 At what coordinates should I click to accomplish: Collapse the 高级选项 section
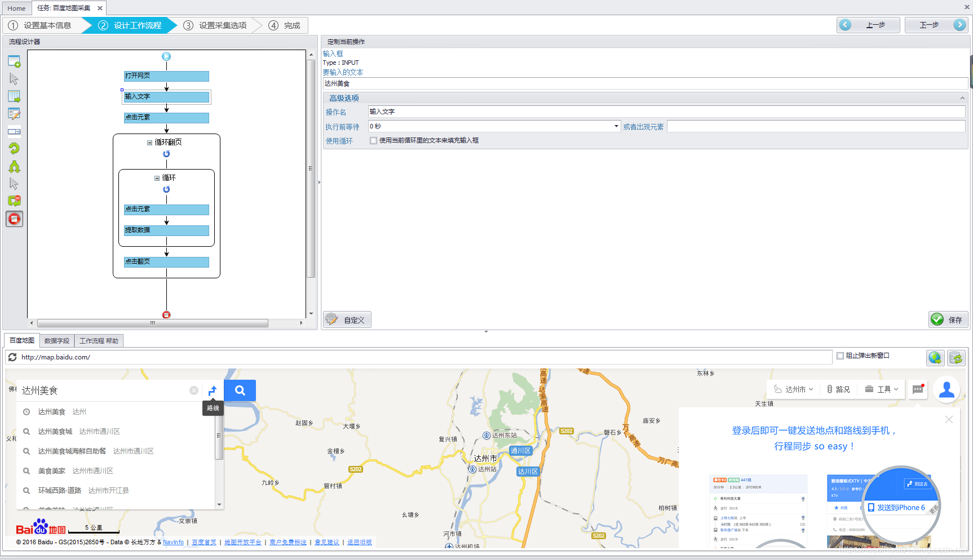pos(962,98)
